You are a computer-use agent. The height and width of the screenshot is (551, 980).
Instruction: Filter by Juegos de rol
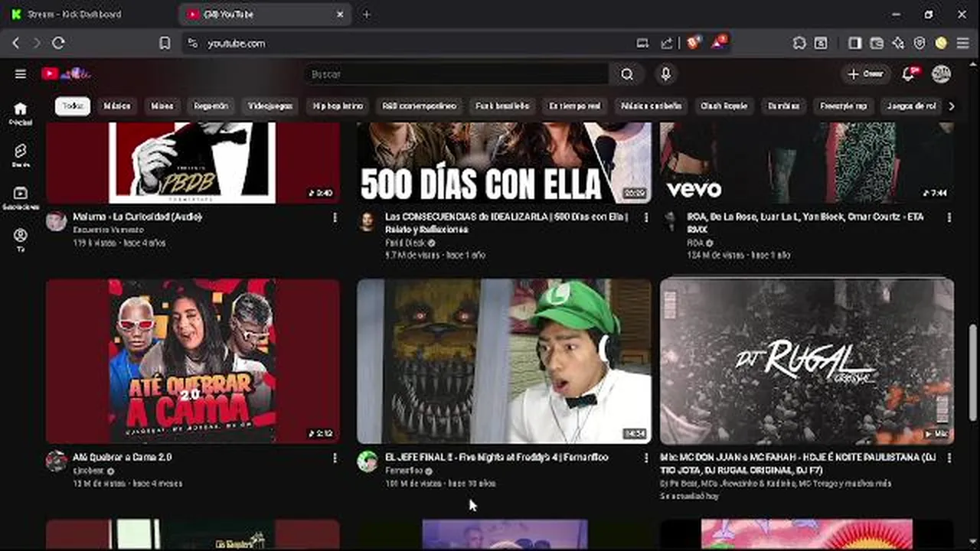pyautogui.click(x=911, y=106)
